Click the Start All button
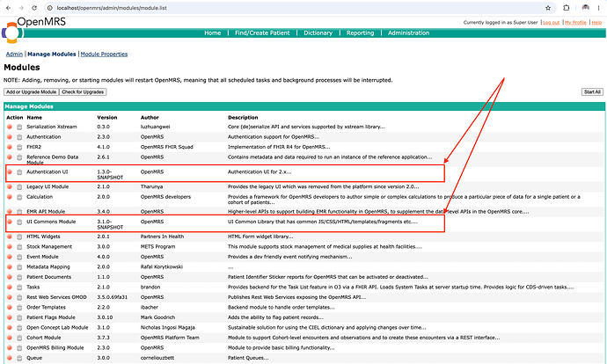 click(x=592, y=92)
